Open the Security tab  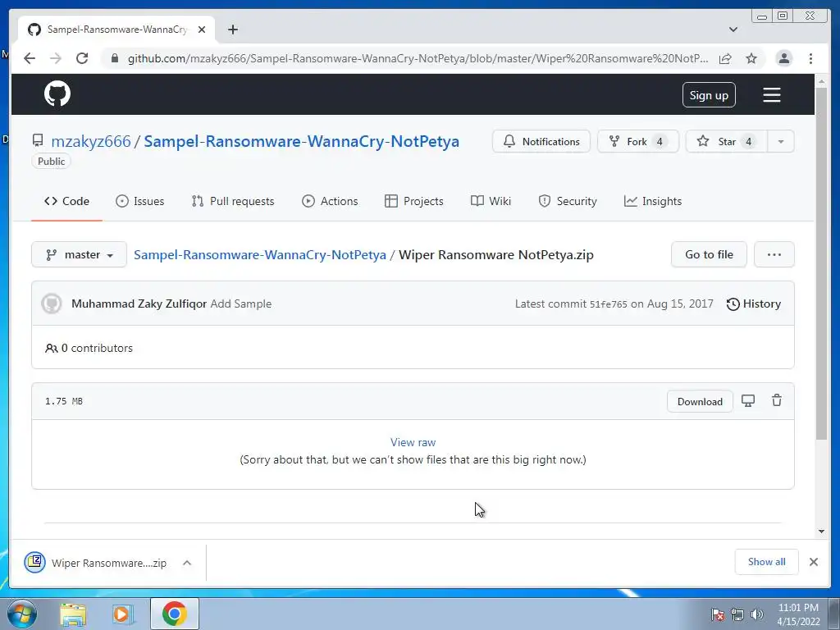coord(568,202)
